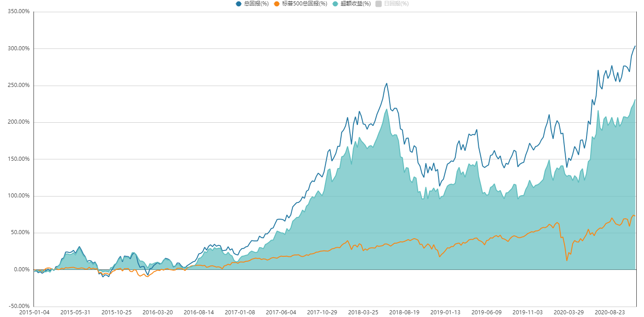Click the gray 日回报(%) legend marker

(379, 4)
